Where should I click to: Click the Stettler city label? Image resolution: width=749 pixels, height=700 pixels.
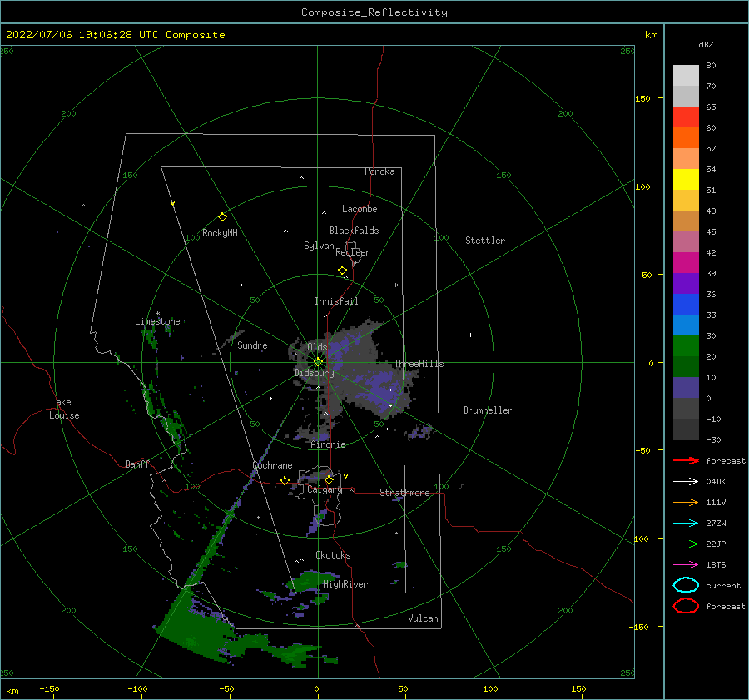(485, 241)
